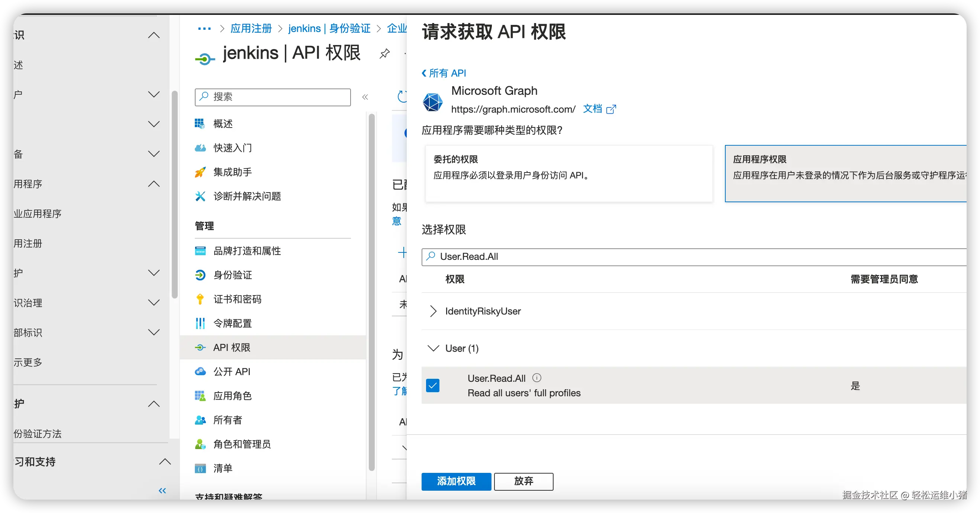Click the 令牌配置 icon in sidebar
The width and height of the screenshot is (980, 513).
click(x=200, y=323)
